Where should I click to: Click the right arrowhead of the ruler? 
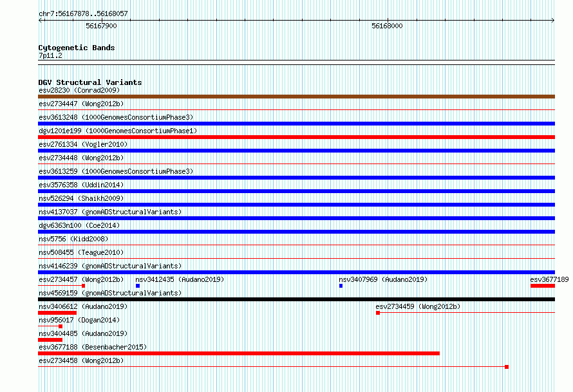[x=553, y=21]
